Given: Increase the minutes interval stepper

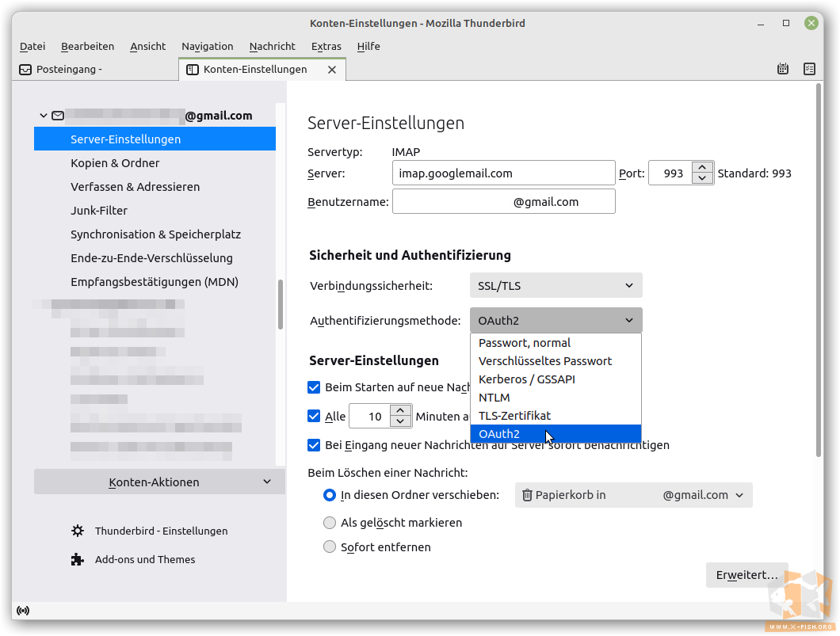Looking at the screenshot, I should tap(400, 410).
